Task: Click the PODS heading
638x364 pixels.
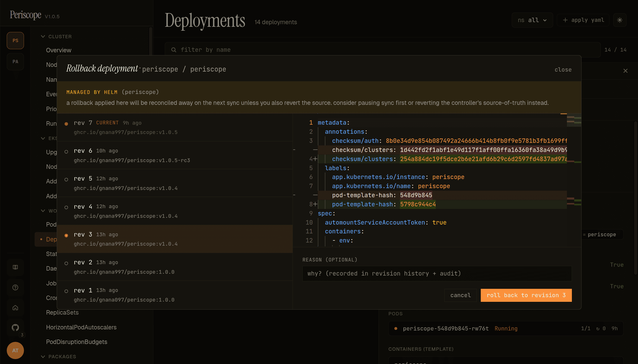Action: (395, 314)
